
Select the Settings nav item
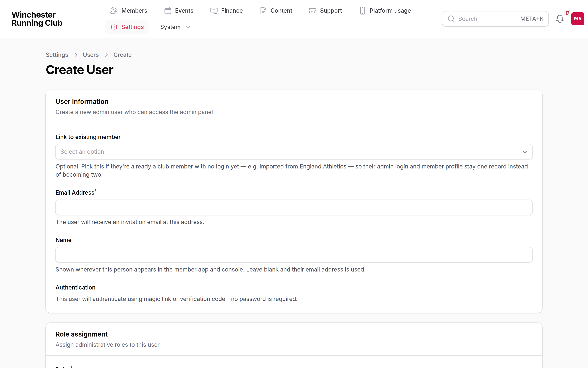point(127,27)
